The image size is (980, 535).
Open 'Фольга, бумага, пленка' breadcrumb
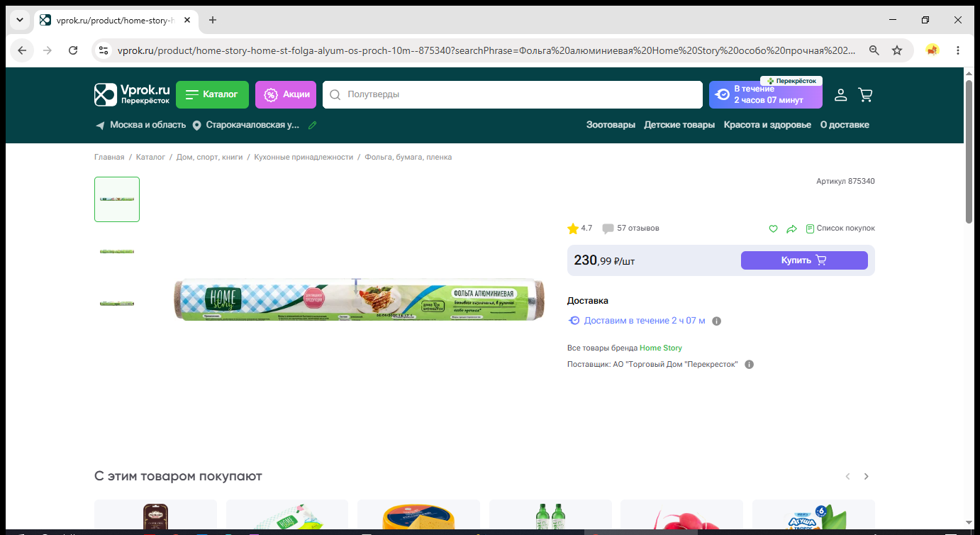coord(408,157)
